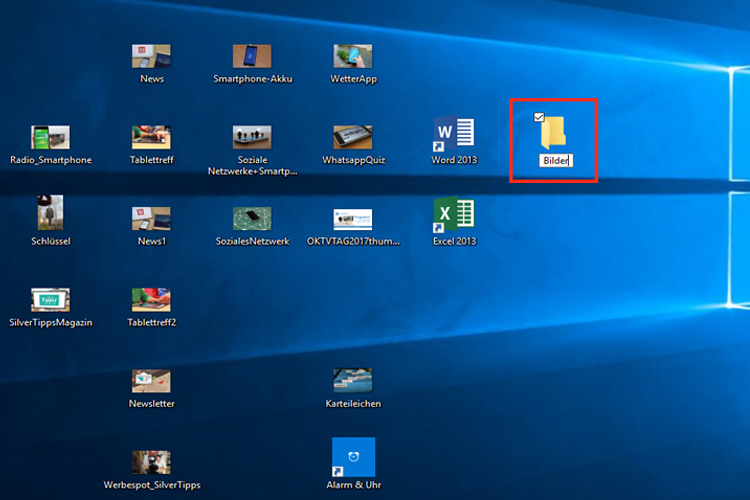Select the Word 2013 shortcut icon
Screen dimensions: 750x500
tap(454, 133)
